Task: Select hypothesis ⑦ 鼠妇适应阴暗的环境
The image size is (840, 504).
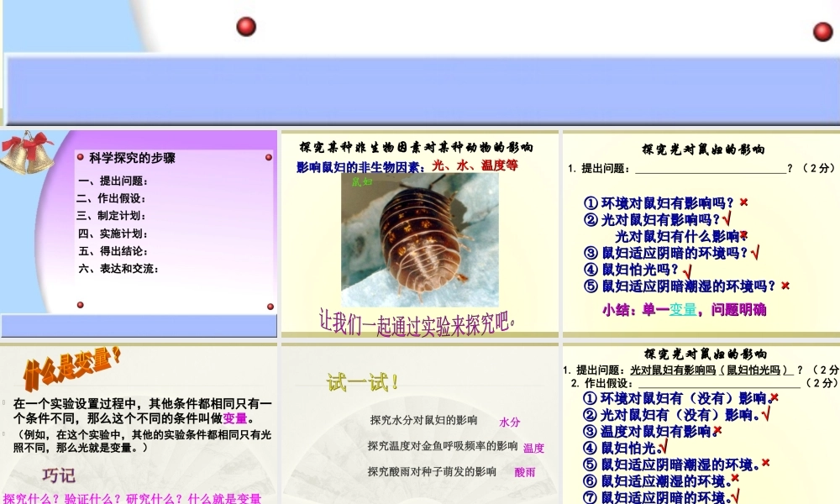Action: 656,497
